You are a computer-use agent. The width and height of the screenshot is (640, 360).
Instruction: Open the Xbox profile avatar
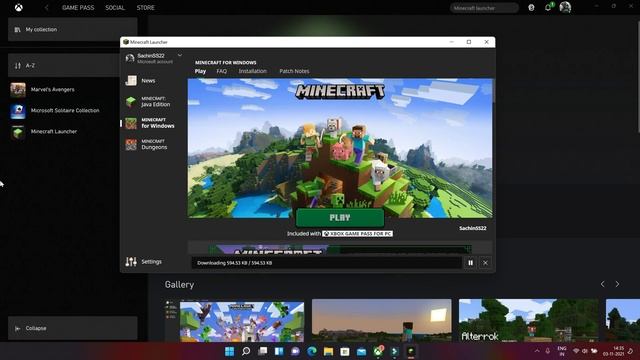tap(565, 7)
